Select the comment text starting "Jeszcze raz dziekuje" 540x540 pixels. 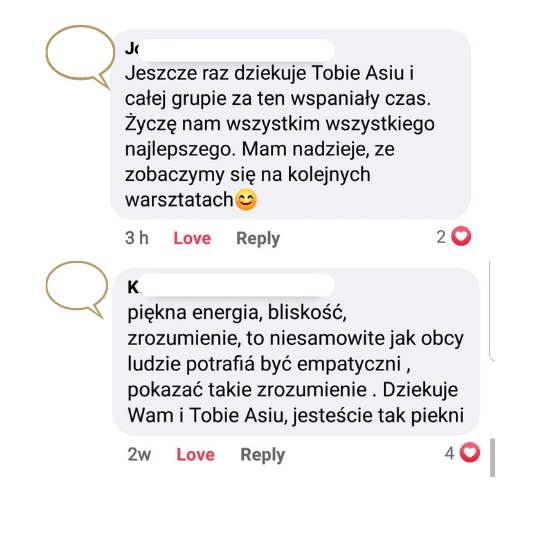pyautogui.click(x=280, y=136)
